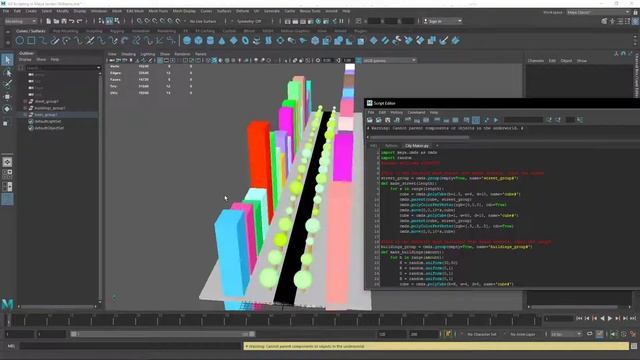Create a NURBS torus from shelf
The image size is (640, 360).
tap(245, 40)
